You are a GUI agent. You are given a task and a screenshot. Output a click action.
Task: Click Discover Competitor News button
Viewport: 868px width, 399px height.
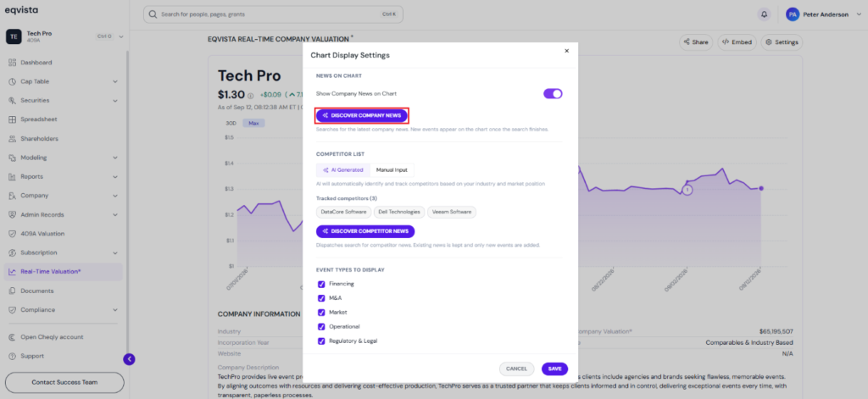click(x=365, y=231)
